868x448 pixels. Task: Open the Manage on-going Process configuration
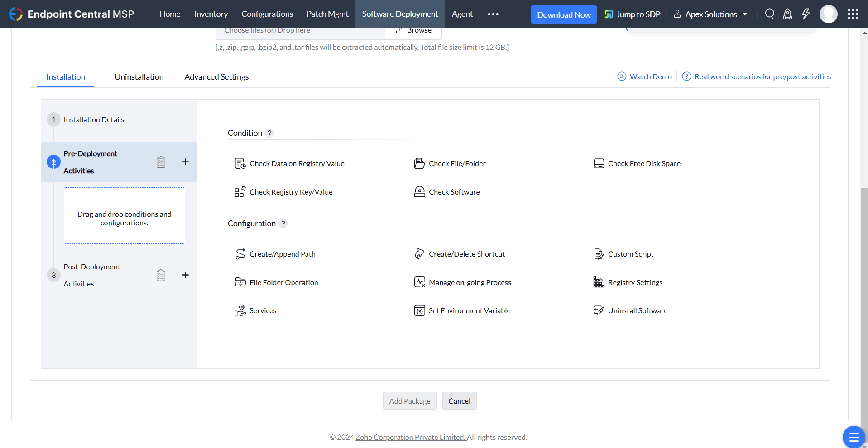click(470, 282)
